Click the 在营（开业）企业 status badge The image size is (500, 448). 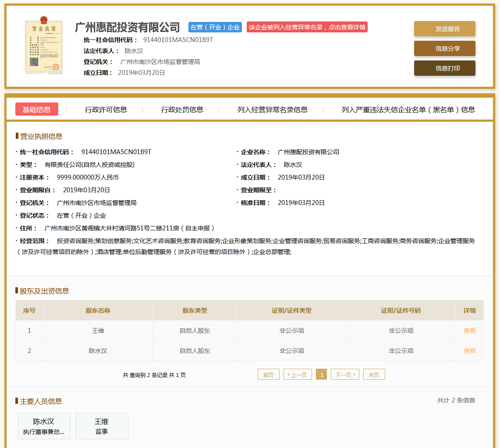pos(215,27)
